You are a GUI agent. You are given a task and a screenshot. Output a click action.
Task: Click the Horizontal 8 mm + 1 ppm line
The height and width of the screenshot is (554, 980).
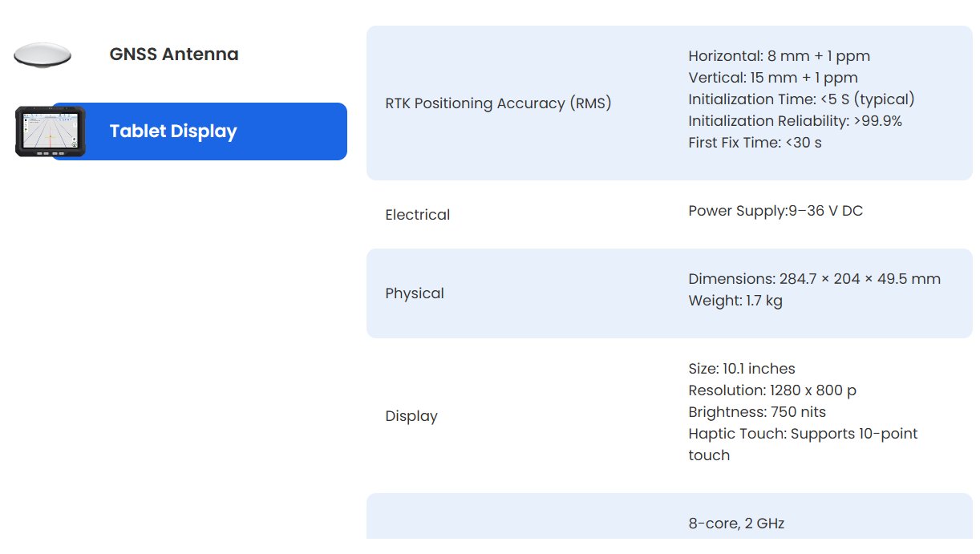[779, 56]
